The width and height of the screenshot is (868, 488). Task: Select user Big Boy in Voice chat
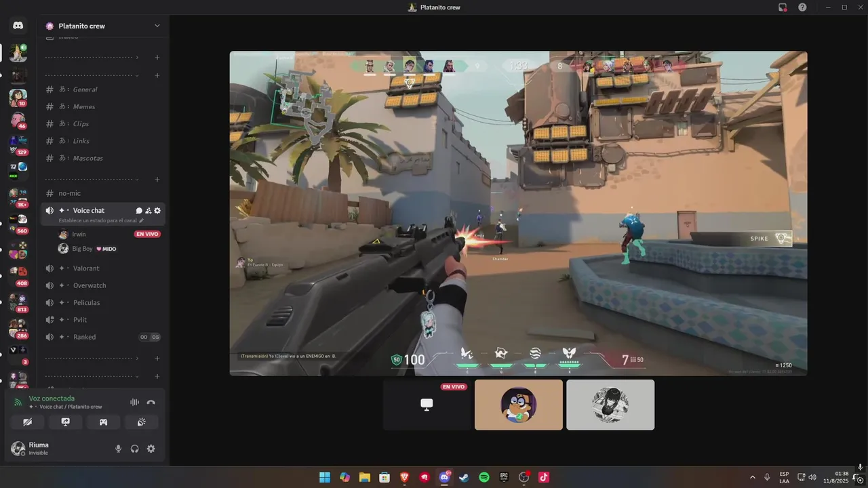(81, 249)
